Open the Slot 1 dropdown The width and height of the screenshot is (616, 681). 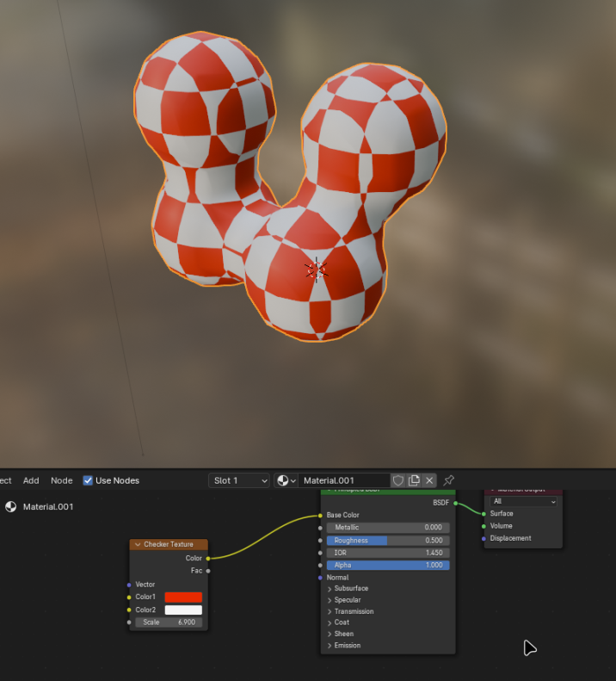[239, 480]
